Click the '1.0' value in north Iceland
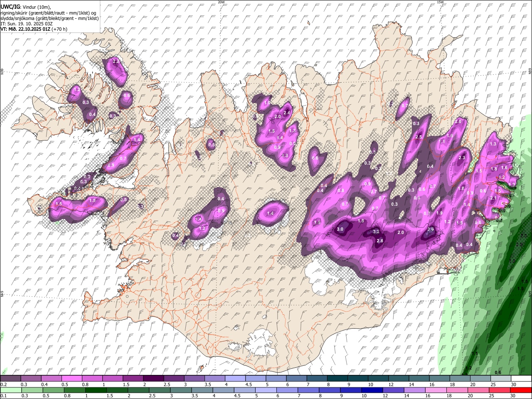532x399 pixels. click(x=267, y=103)
